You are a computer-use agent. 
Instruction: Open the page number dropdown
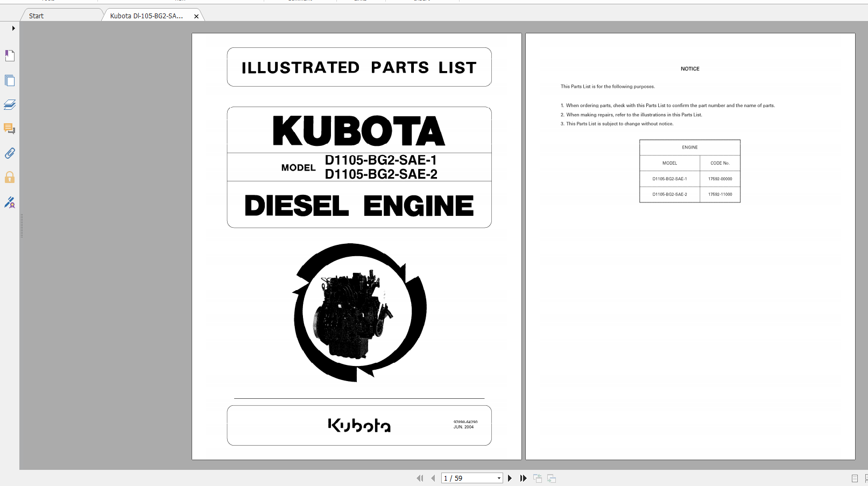click(x=498, y=477)
